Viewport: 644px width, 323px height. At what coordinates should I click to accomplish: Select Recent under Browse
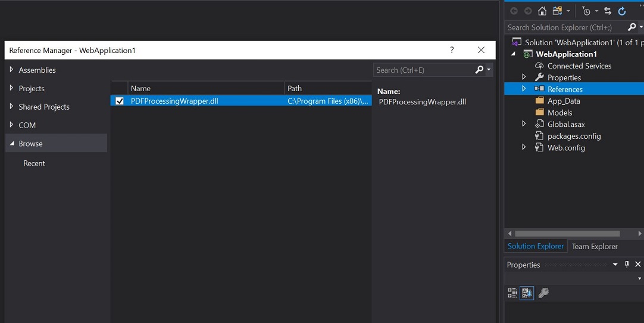tap(34, 163)
